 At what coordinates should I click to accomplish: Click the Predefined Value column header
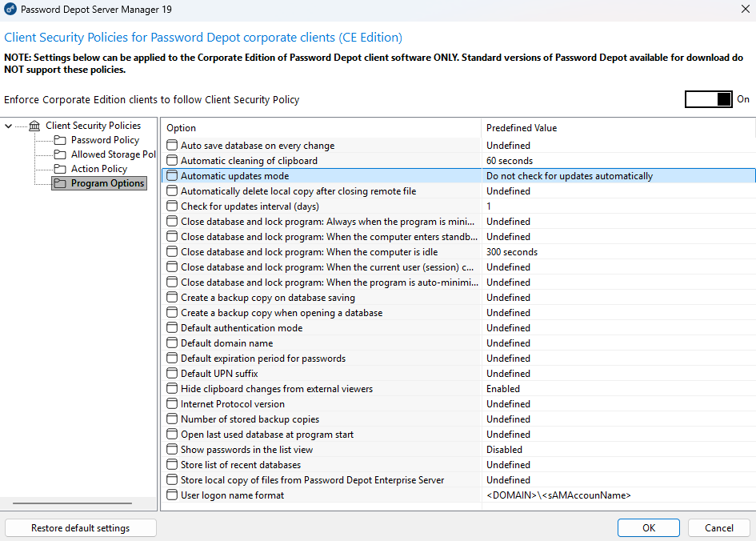(x=618, y=128)
